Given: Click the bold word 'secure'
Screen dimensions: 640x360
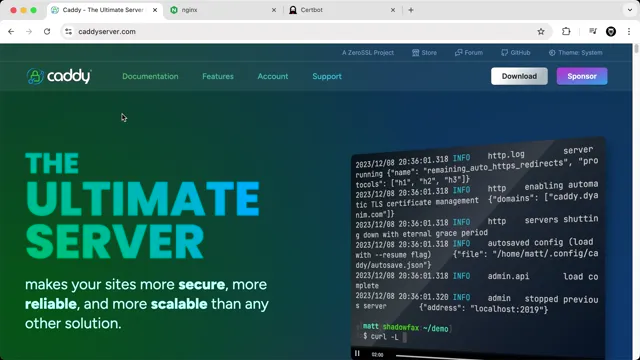Looking at the screenshot, I should point(202,284).
